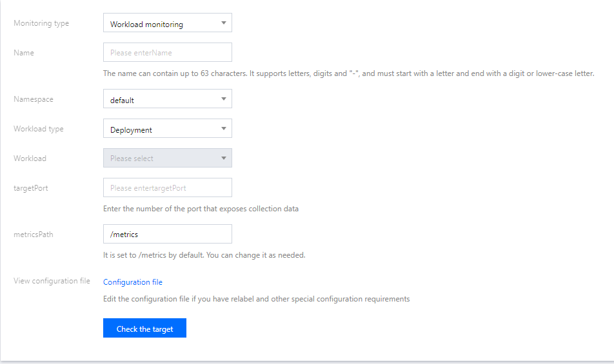Click the arrow icon in the Workload selector
This screenshot has width=614, height=364.
223,158
